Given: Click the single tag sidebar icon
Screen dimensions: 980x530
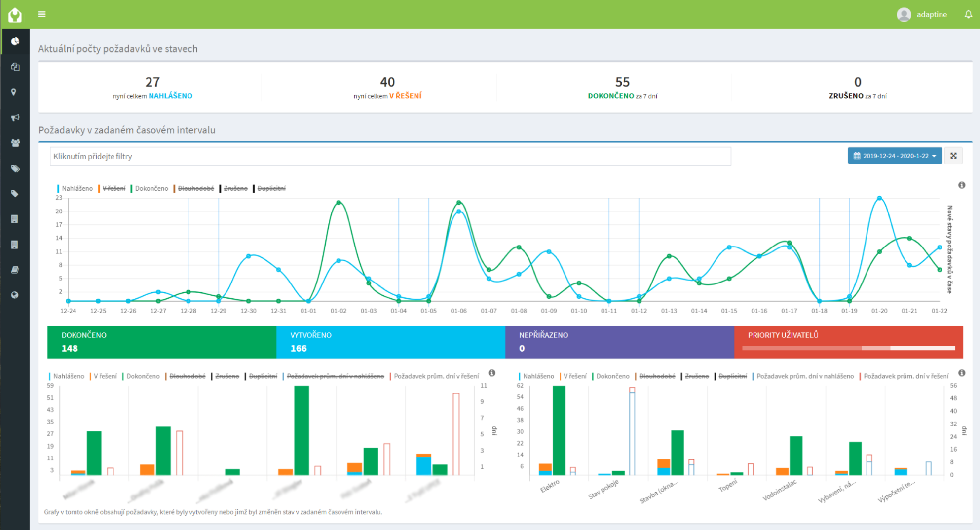Looking at the screenshot, I should tap(15, 193).
